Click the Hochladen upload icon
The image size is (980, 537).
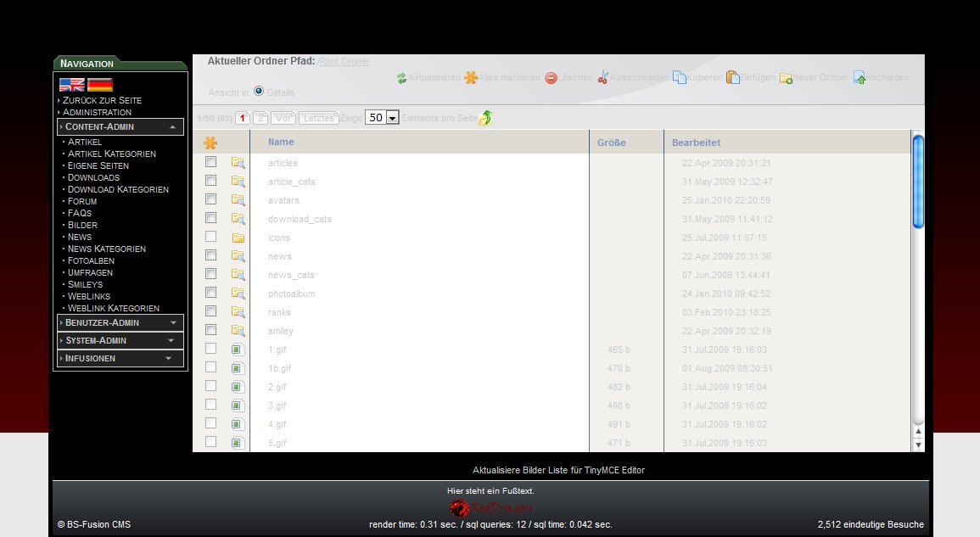pos(860,78)
